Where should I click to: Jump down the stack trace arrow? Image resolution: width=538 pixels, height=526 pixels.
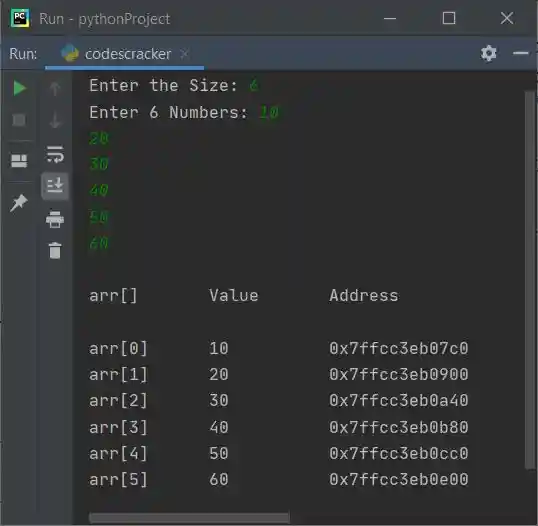[x=55, y=120]
